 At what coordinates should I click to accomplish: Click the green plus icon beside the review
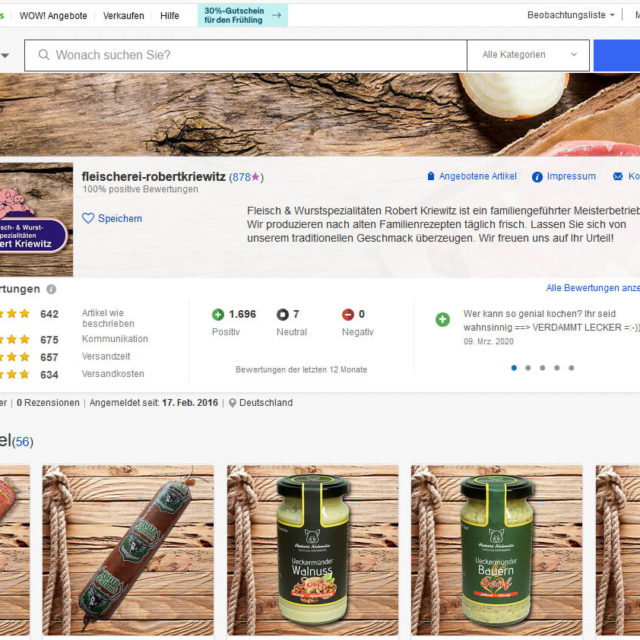point(442,320)
